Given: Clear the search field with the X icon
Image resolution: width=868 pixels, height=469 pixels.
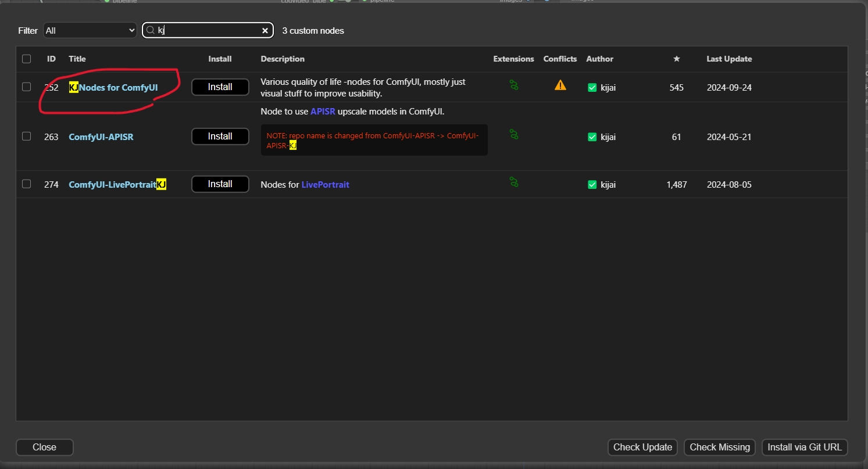Looking at the screenshot, I should [x=265, y=30].
